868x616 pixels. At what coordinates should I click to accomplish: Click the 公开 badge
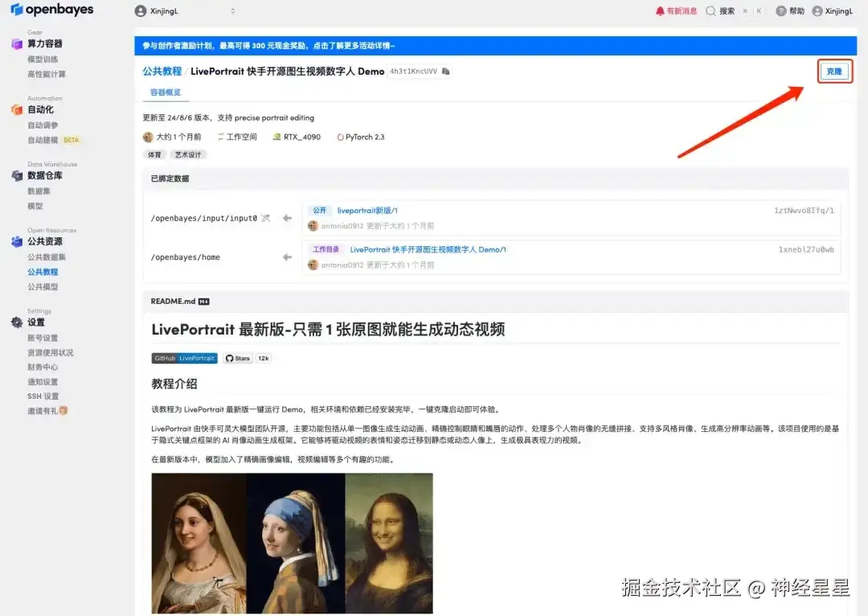(319, 211)
